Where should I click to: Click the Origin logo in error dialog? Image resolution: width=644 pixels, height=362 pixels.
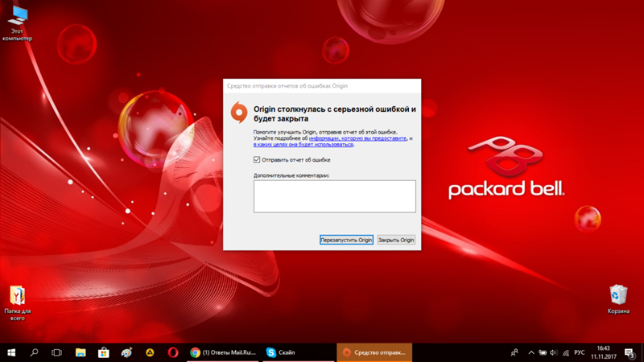click(x=238, y=113)
